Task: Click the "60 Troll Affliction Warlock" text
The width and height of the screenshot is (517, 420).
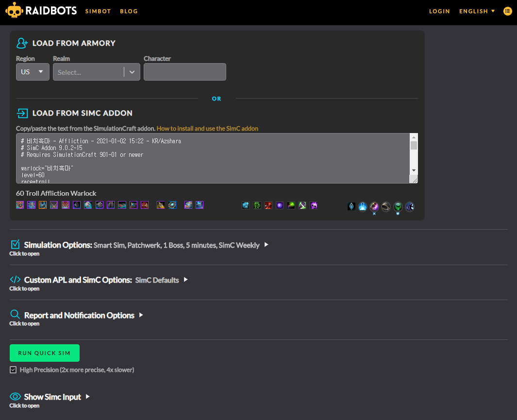Action: pyautogui.click(x=56, y=194)
